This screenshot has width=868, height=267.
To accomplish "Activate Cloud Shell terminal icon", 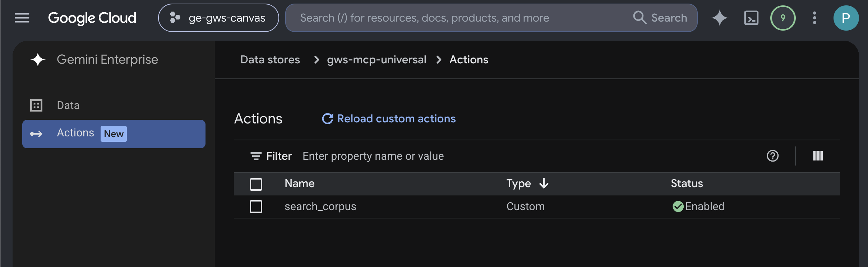I will (x=751, y=18).
